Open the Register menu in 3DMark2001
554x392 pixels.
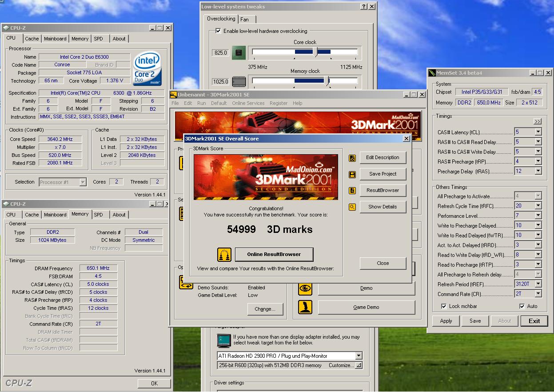(x=279, y=103)
